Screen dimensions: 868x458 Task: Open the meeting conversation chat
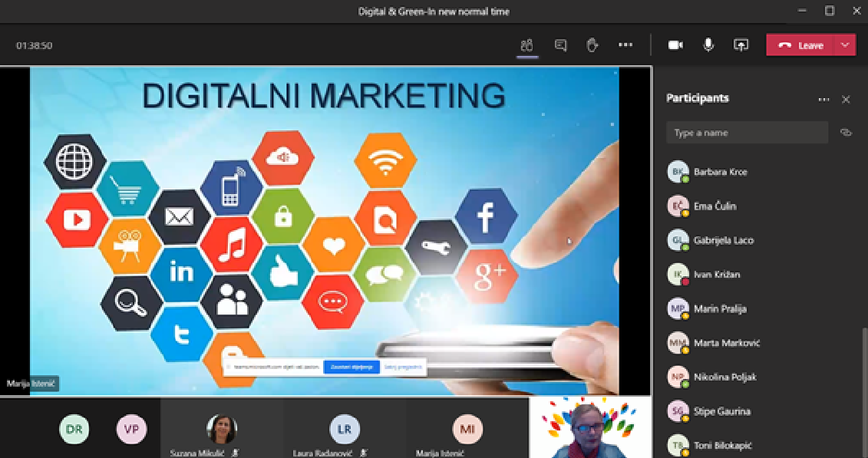[560, 45]
